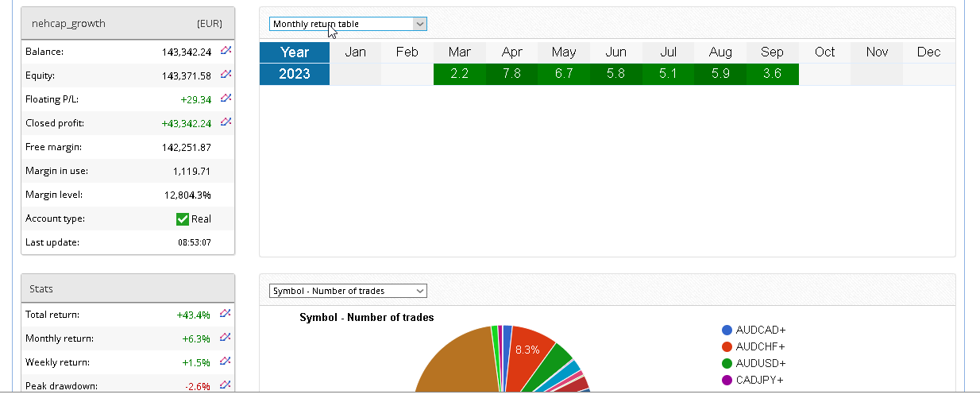This screenshot has width=980, height=406.
Task: Click the Year column header
Action: tap(295, 52)
